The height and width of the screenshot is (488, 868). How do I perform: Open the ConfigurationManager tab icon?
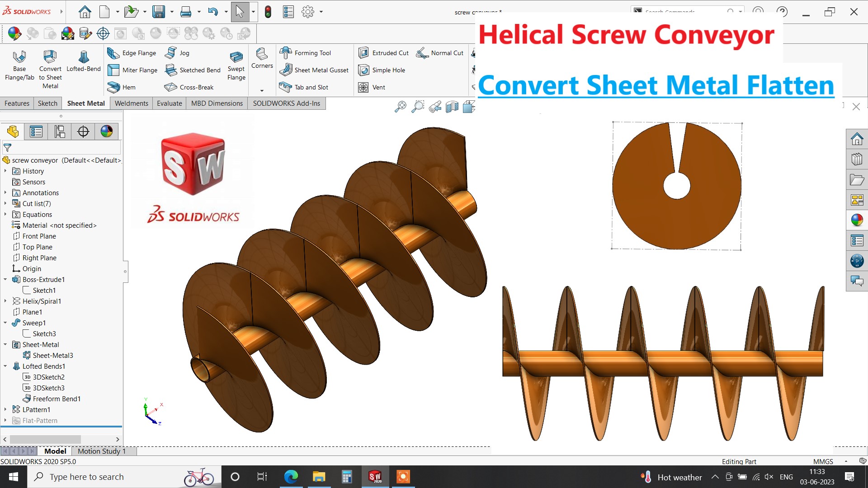tap(60, 131)
